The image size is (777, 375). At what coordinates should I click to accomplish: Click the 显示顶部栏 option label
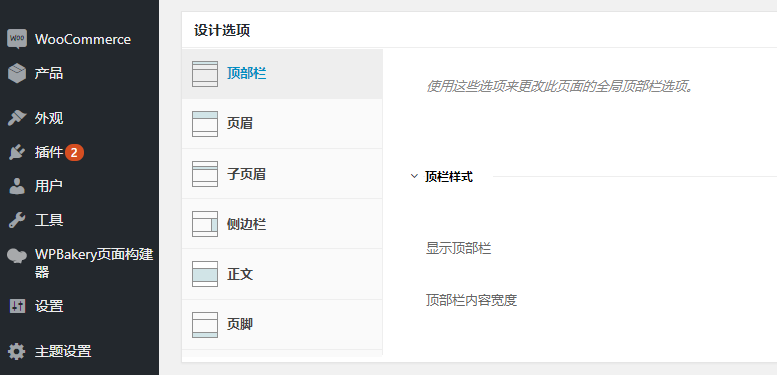458,248
